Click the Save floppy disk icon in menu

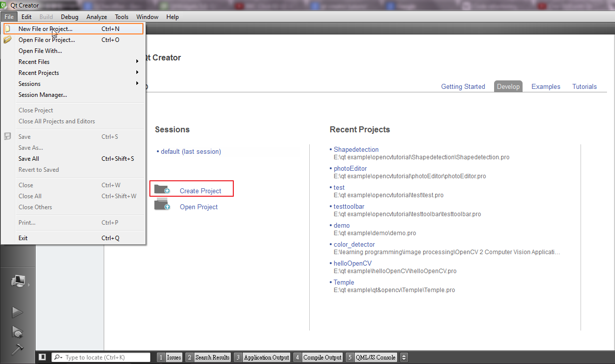(7, 136)
